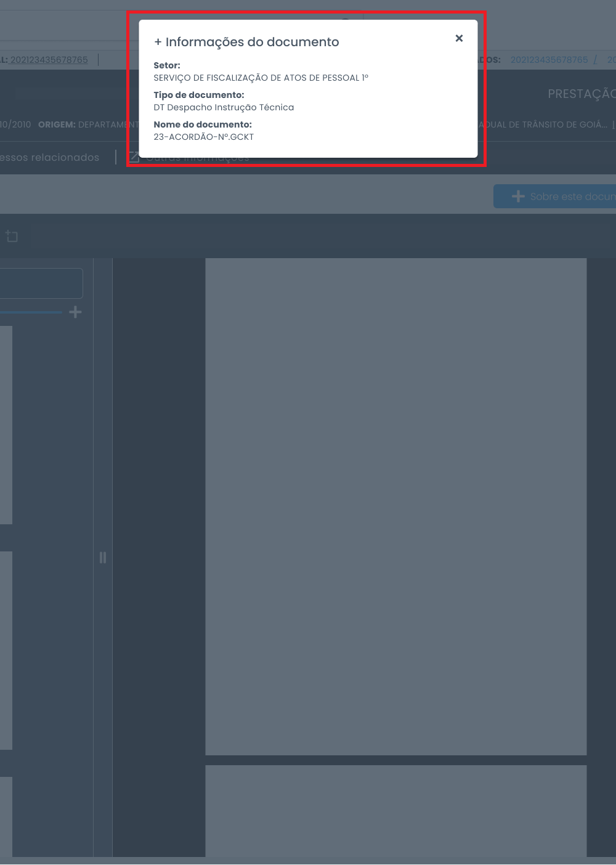Open the underlined process number link at left

click(49, 60)
